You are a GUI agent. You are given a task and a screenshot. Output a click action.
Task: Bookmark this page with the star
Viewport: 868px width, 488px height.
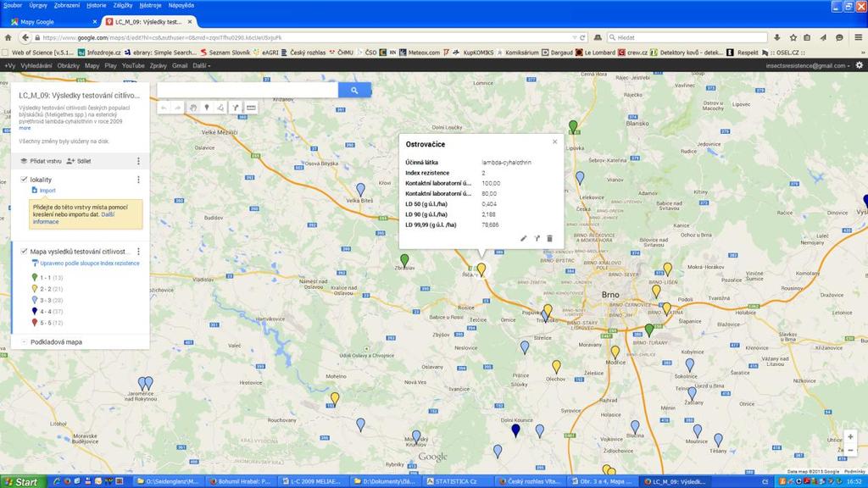[x=793, y=37]
